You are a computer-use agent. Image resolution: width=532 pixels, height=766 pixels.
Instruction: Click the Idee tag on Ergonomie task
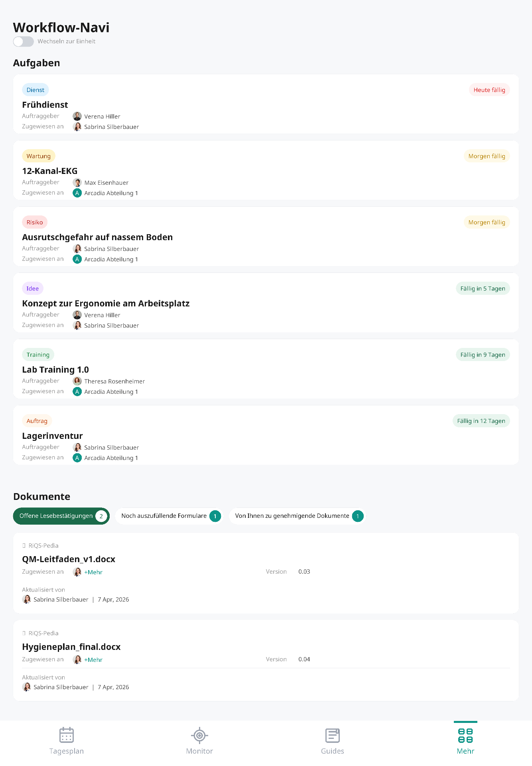tap(33, 288)
